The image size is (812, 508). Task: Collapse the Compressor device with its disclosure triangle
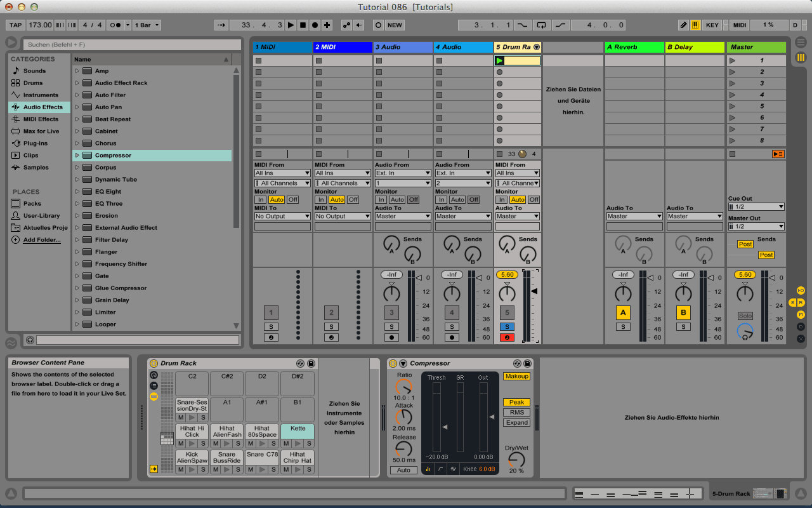(x=402, y=363)
